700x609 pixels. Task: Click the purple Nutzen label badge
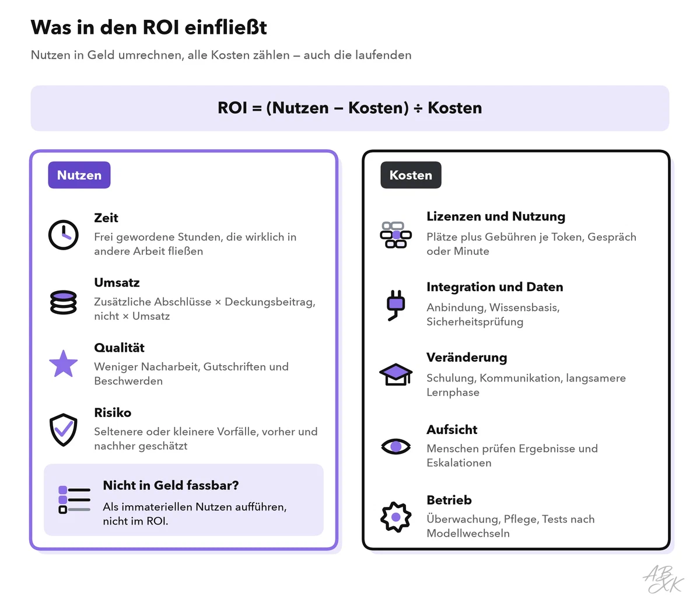pyautogui.click(x=79, y=175)
